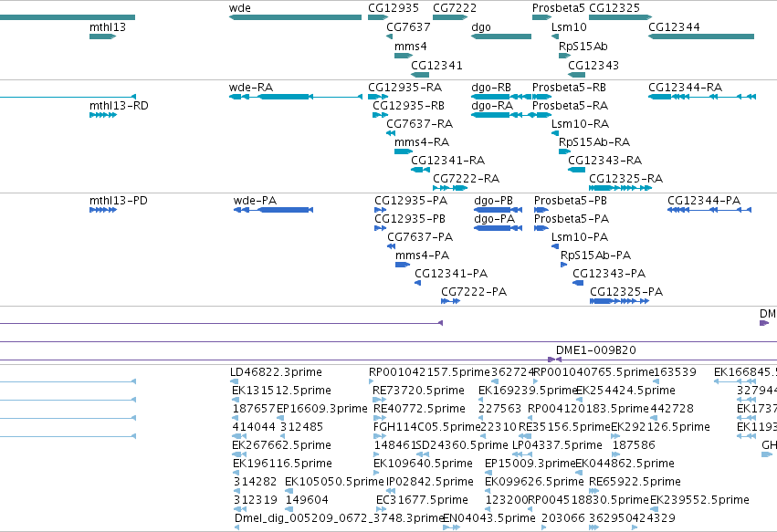Click the EC31677.5prime EST

coord(380,510)
